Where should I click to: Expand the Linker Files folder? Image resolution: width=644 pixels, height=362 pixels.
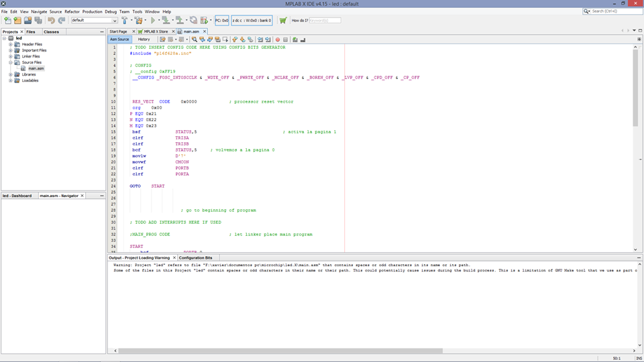click(x=11, y=56)
